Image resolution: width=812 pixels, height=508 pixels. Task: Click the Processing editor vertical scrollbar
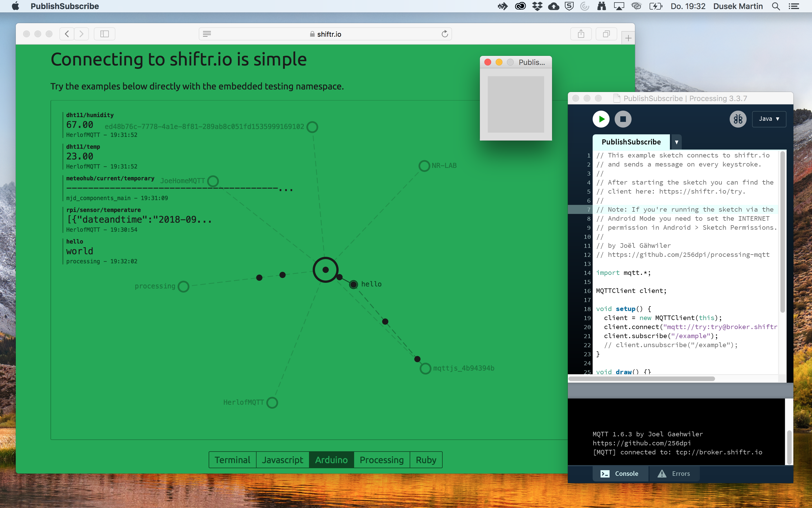[782, 232]
